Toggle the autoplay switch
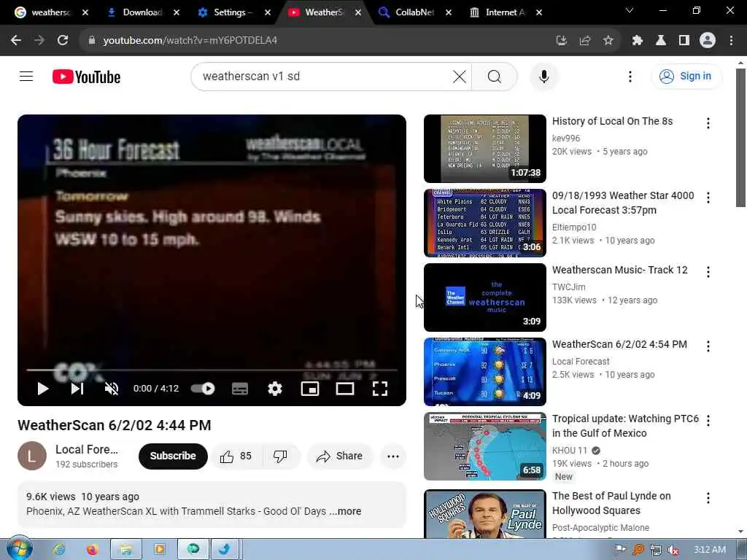This screenshot has width=747, height=560. coord(203,389)
